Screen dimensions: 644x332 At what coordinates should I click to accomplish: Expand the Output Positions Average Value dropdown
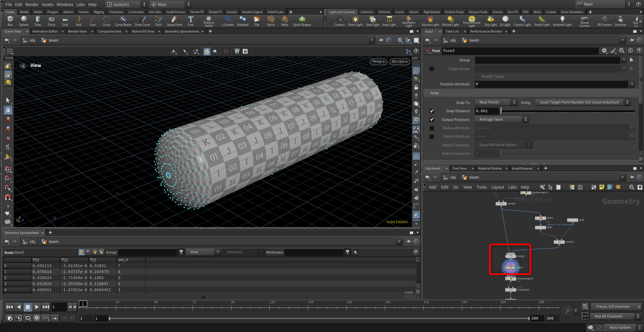(x=502, y=120)
